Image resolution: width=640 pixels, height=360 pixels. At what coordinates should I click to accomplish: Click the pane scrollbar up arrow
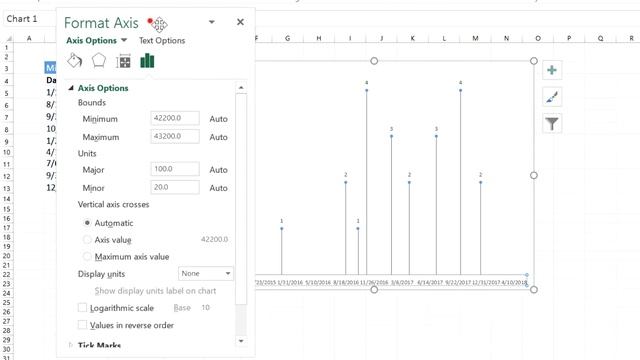click(x=241, y=87)
